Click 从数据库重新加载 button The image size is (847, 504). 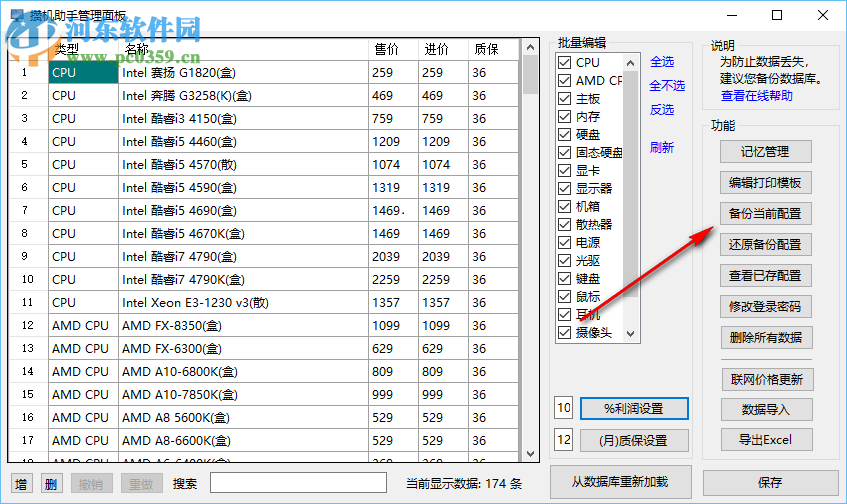tap(621, 482)
